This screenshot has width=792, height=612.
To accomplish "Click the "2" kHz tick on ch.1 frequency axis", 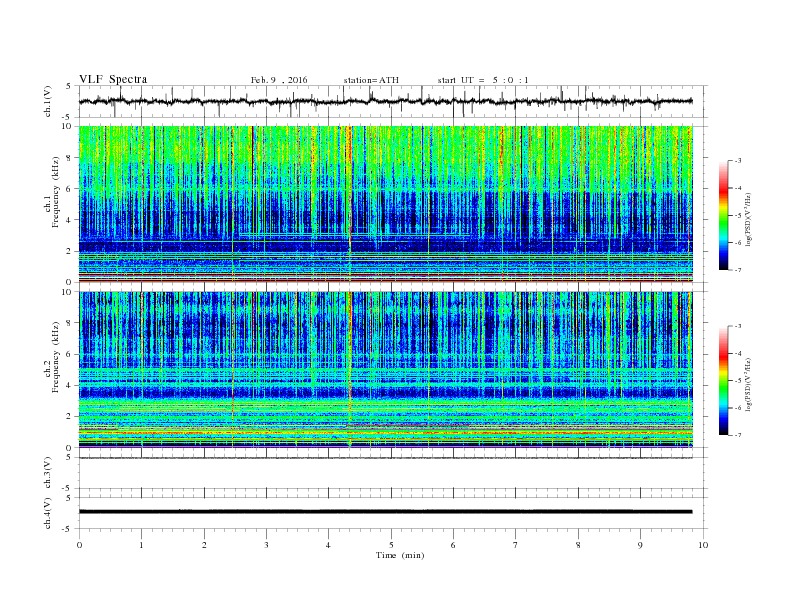I will pos(69,251).
